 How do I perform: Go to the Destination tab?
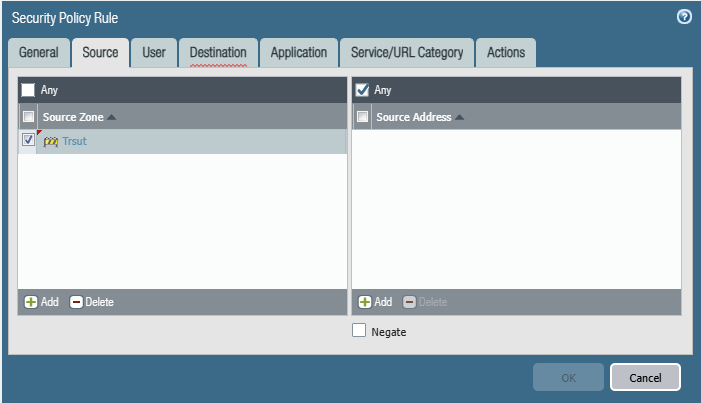[x=218, y=53]
